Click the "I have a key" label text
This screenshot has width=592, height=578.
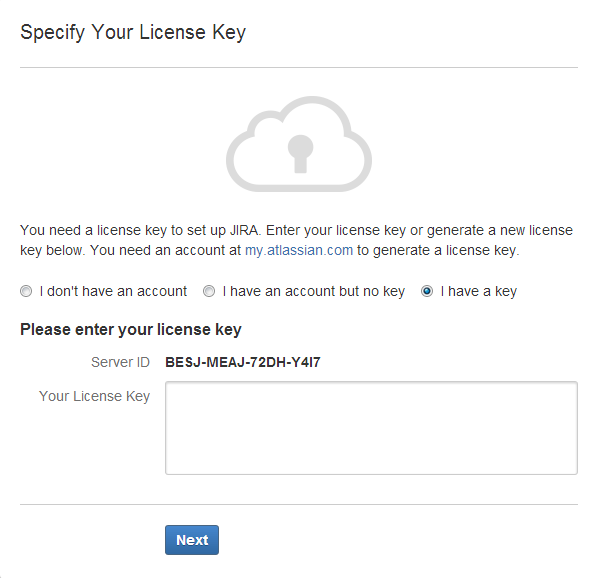click(x=479, y=291)
